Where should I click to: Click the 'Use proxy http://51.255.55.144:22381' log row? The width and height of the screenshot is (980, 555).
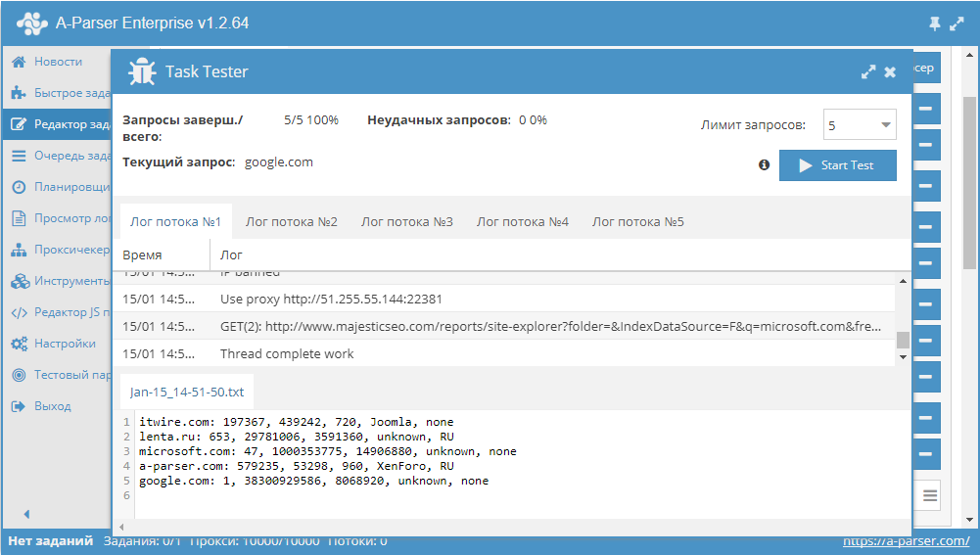(x=504, y=299)
